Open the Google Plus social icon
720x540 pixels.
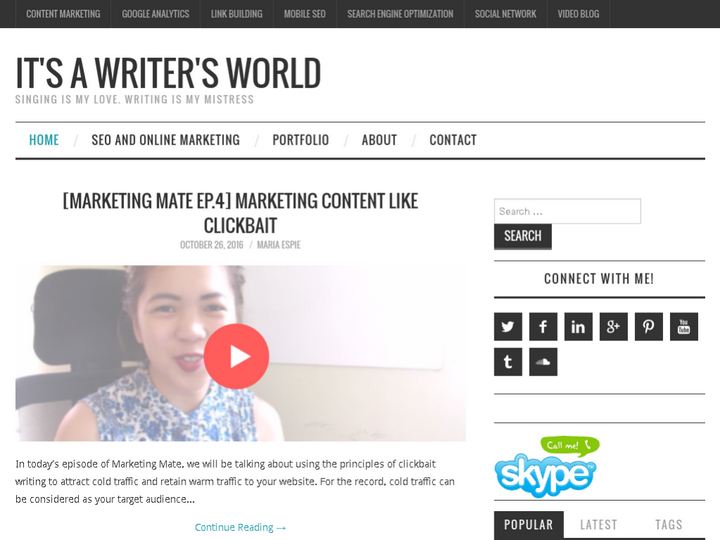[x=613, y=326]
